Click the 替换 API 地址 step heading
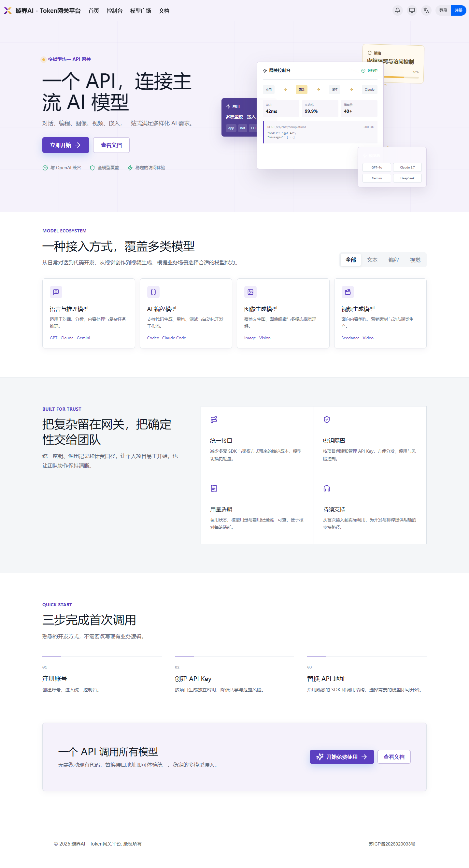The height and width of the screenshot is (868, 469). coord(326,679)
